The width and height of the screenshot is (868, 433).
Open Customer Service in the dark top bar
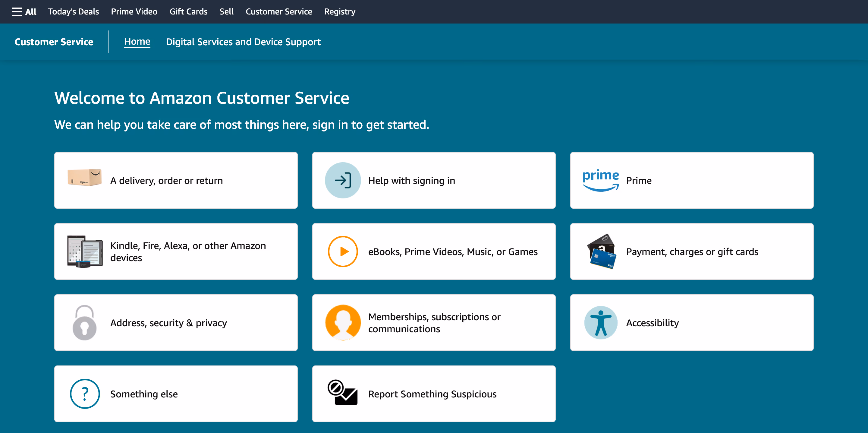point(279,12)
